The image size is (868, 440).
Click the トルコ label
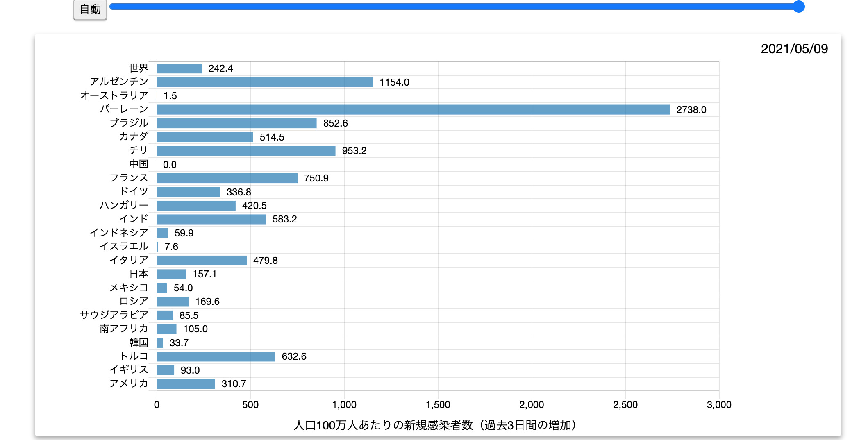pyautogui.click(x=134, y=356)
